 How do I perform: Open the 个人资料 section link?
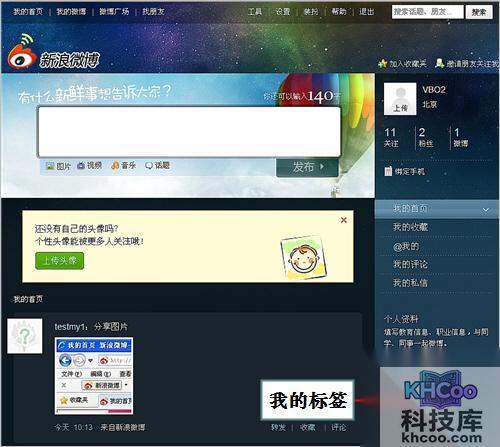(x=401, y=319)
